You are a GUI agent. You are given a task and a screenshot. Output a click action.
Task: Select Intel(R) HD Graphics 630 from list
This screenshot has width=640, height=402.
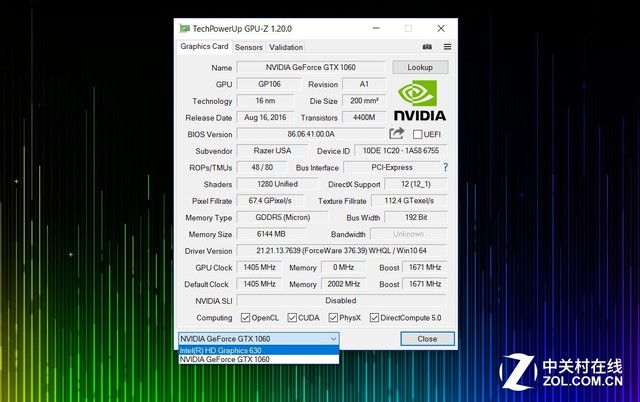click(259, 350)
